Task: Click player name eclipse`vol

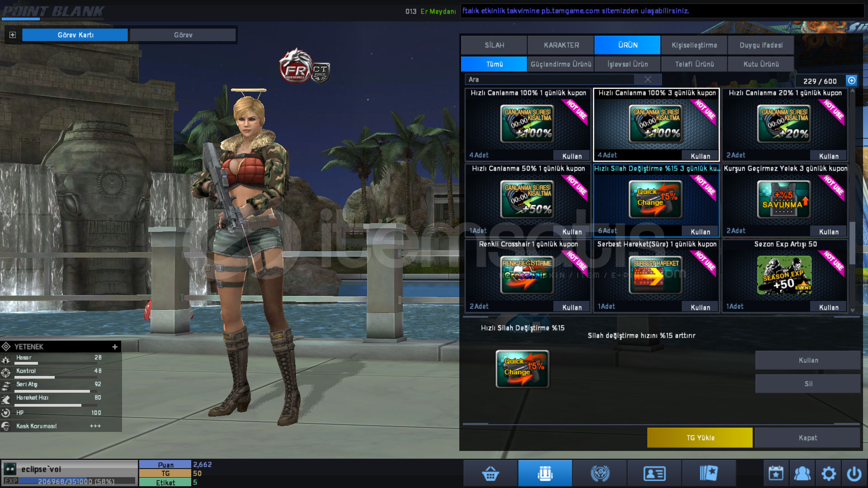Action: point(41,469)
